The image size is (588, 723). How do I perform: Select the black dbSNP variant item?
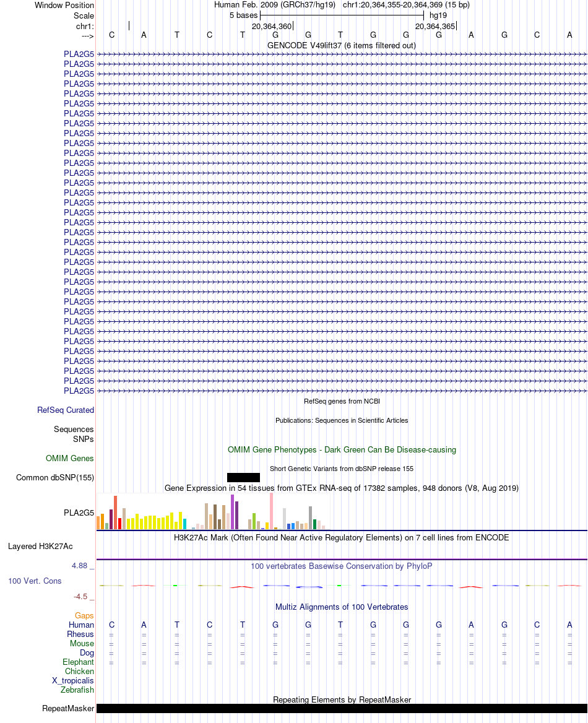point(243,478)
